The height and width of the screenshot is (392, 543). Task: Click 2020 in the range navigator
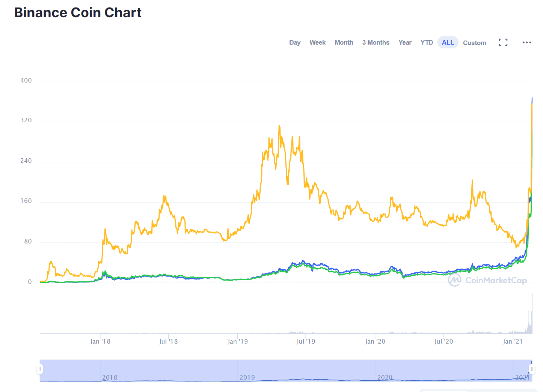click(x=385, y=377)
